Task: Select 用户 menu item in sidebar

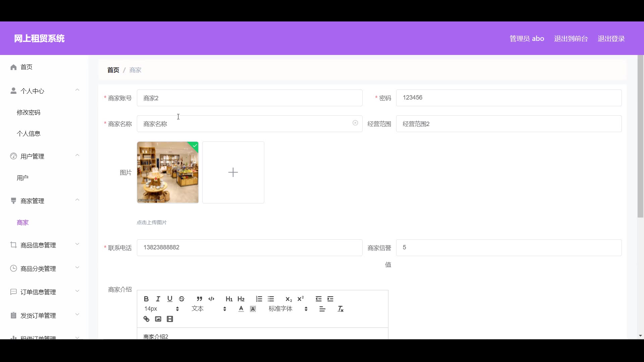Action: (x=22, y=178)
